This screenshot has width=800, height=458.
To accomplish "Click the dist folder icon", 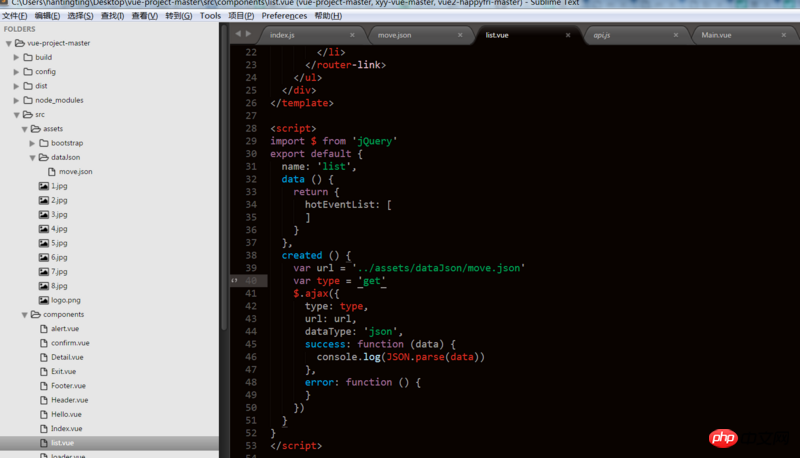I will pos(28,86).
